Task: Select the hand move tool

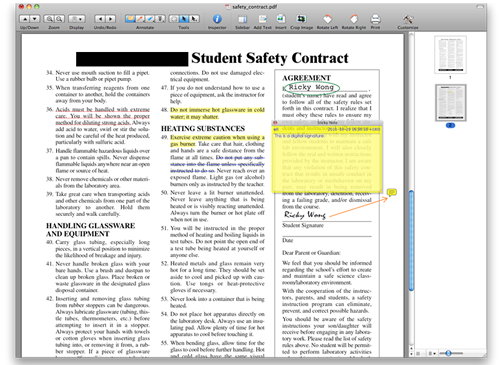Action: pos(174,19)
